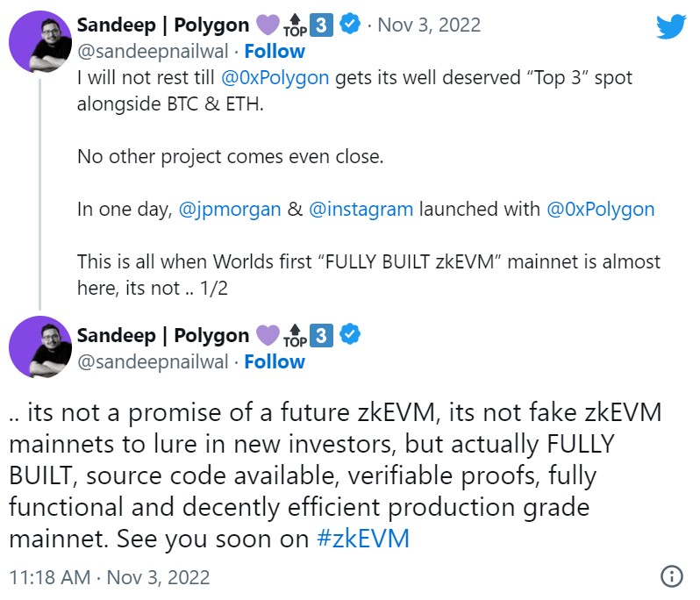This screenshot has height=600, width=700.
Task: Open Sandeep's profile avatar on second tweet
Action: pos(39,348)
